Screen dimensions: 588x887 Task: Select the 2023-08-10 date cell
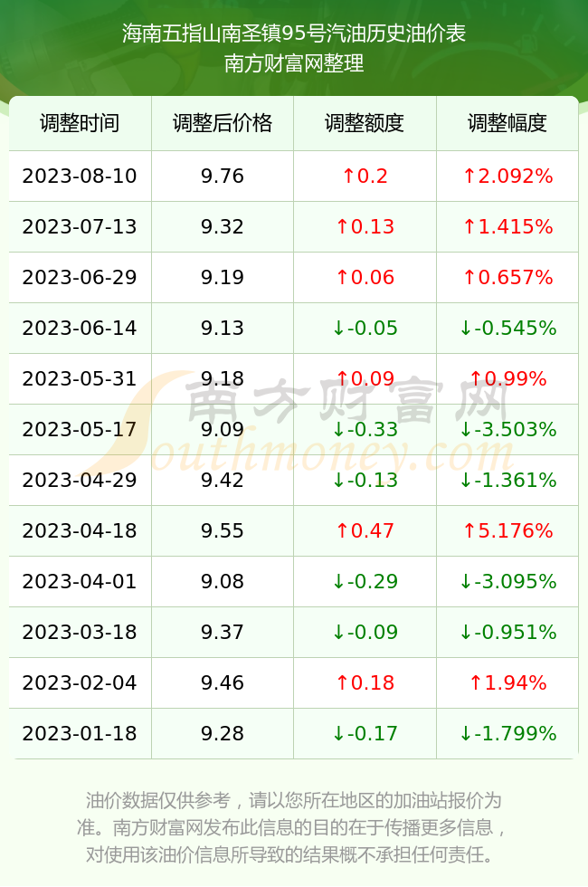click(80, 176)
